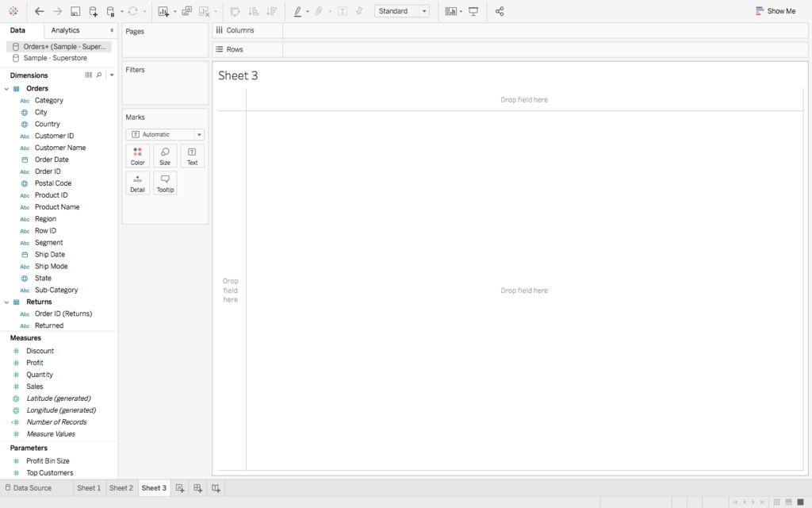812x508 pixels.
Task: Select the Profit measure field
Action: tap(35, 363)
